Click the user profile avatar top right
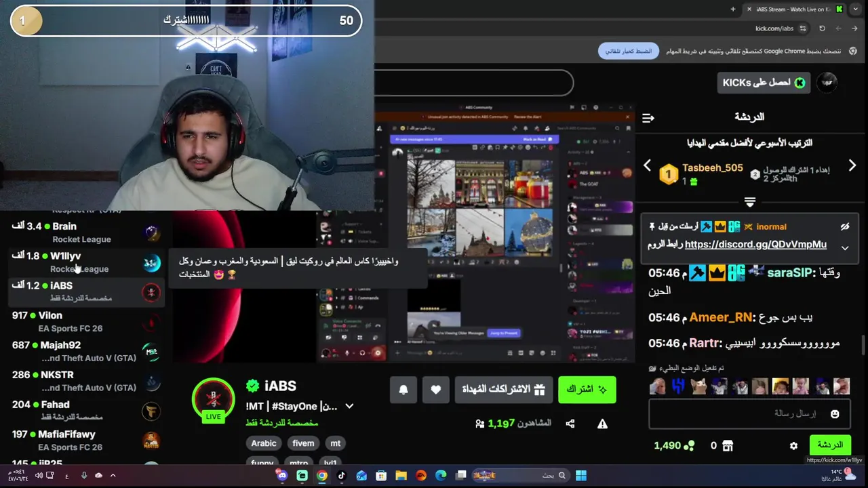Viewport: 868px width, 488px height. [827, 83]
